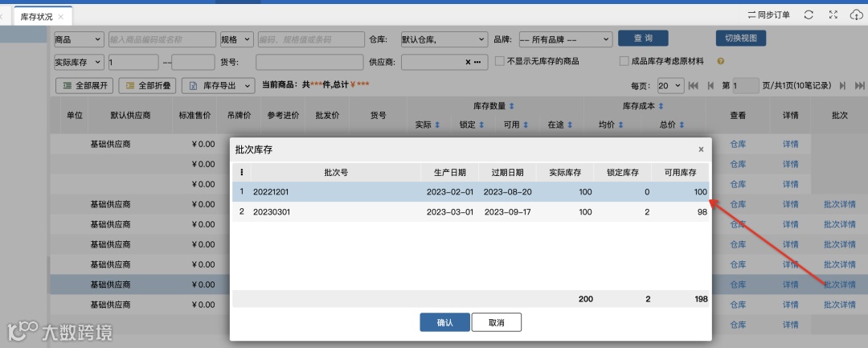Sort by 库存数量 header arrows
Image resolution: width=868 pixels, height=348 pixels.
tap(512, 105)
